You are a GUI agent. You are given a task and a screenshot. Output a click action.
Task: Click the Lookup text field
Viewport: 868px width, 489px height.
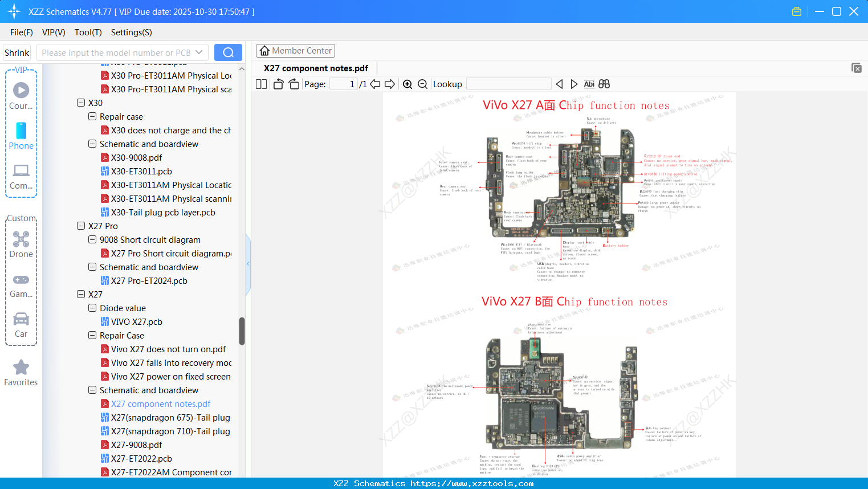(508, 84)
